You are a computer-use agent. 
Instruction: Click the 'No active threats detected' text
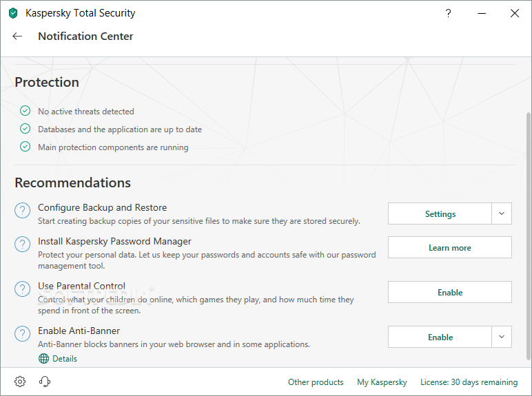(86, 111)
